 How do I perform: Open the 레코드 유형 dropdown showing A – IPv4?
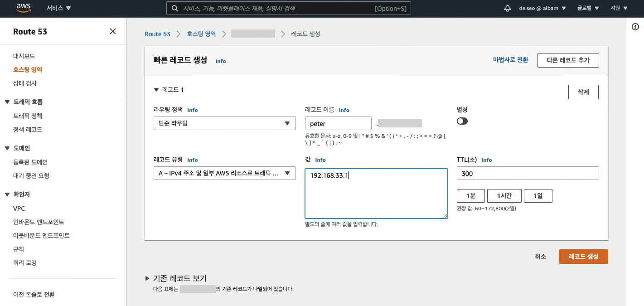225,173
